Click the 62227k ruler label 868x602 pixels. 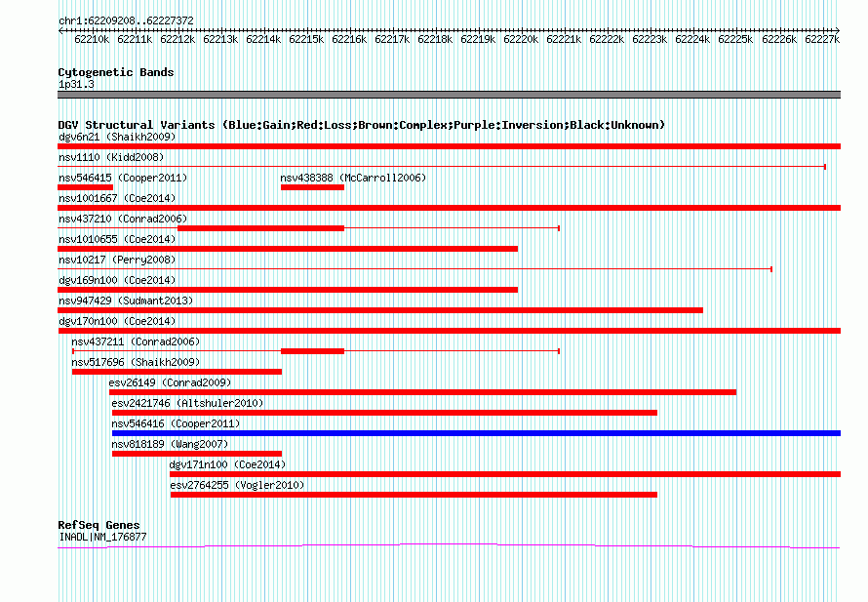pos(822,40)
